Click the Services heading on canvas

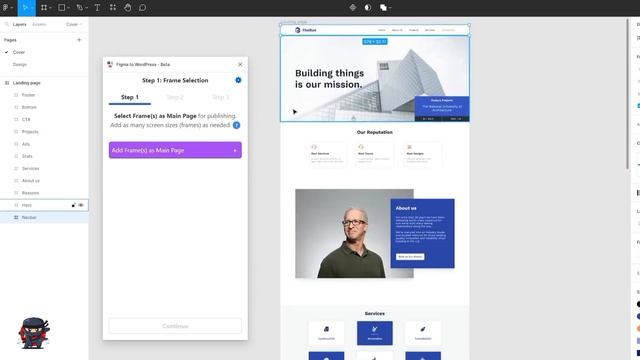[x=375, y=313]
